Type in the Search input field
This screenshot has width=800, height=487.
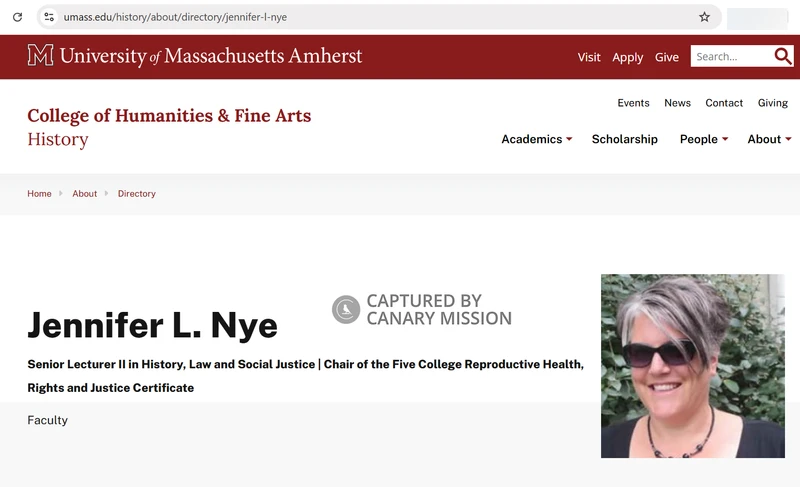point(730,57)
